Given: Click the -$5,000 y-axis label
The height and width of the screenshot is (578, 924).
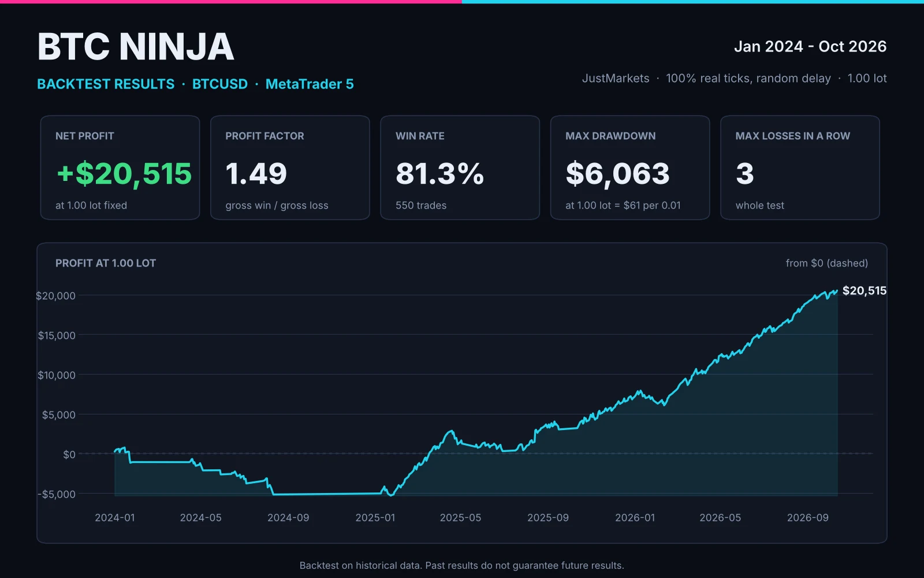Looking at the screenshot, I should 57,494.
